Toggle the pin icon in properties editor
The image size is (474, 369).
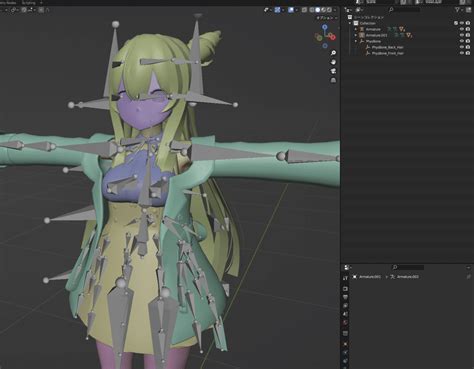468,277
